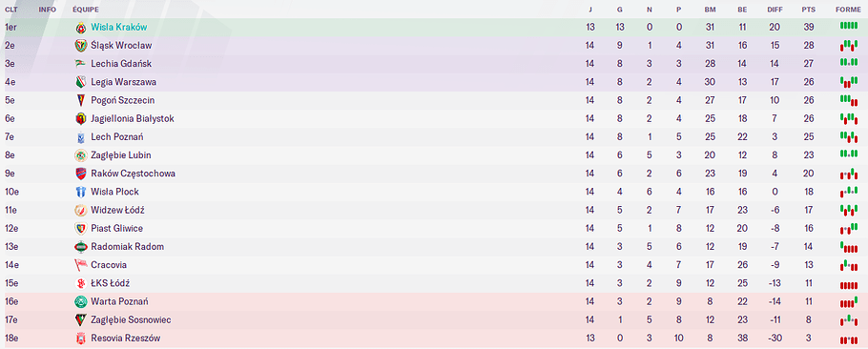Open Lech Poznań team name link
This screenshot has width=868, height=349.
[117, 136]
